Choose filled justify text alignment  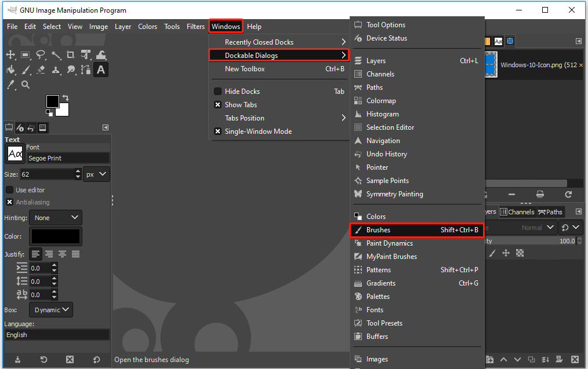pyautogui.click(x=76, y=254)
